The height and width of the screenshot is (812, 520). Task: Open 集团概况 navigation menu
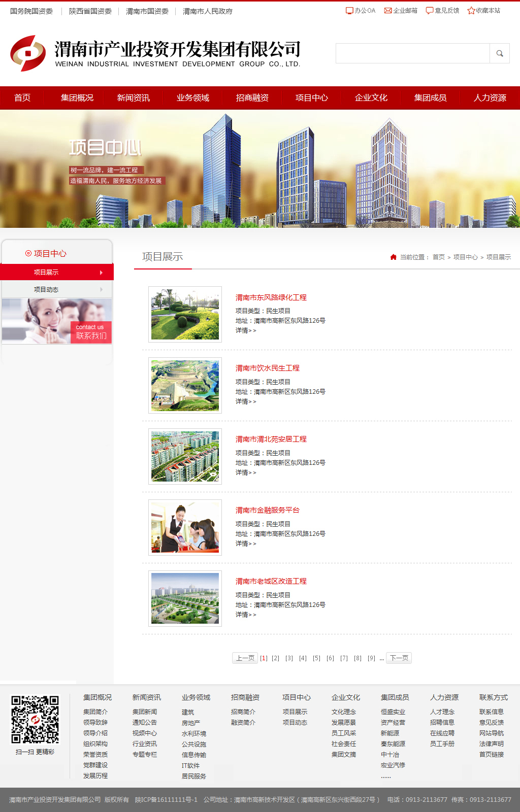[x=77, y=98]
